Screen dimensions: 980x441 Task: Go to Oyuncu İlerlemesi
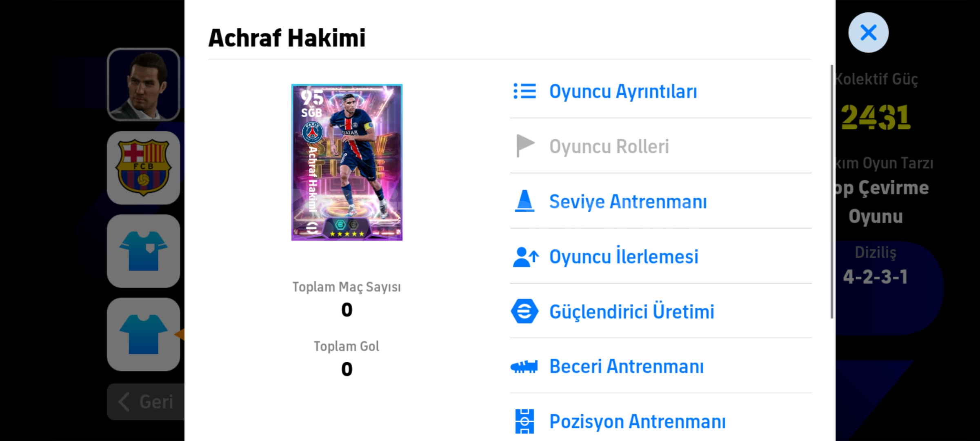(x=661, y=256)
